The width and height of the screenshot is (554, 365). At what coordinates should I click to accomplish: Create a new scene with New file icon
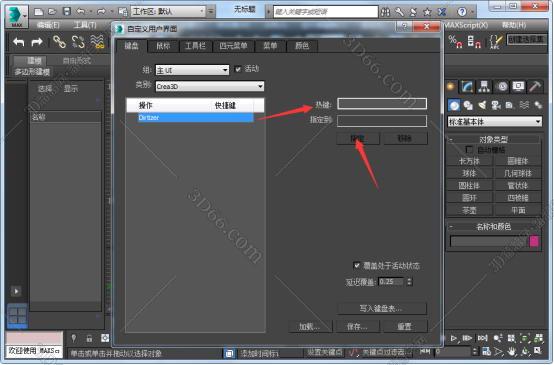coord(38,12)
